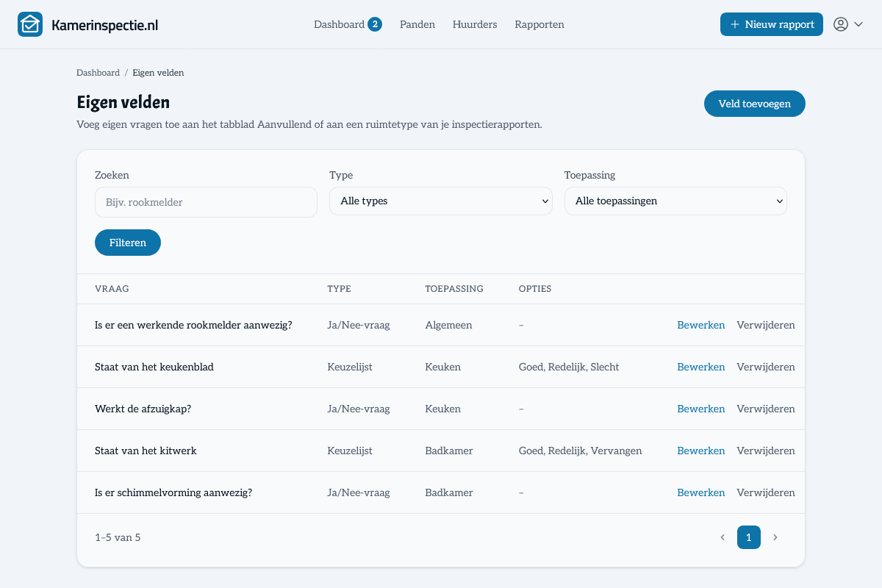Click the '1–5 van 5' result count
882x588 pixels.
point(118,537)
